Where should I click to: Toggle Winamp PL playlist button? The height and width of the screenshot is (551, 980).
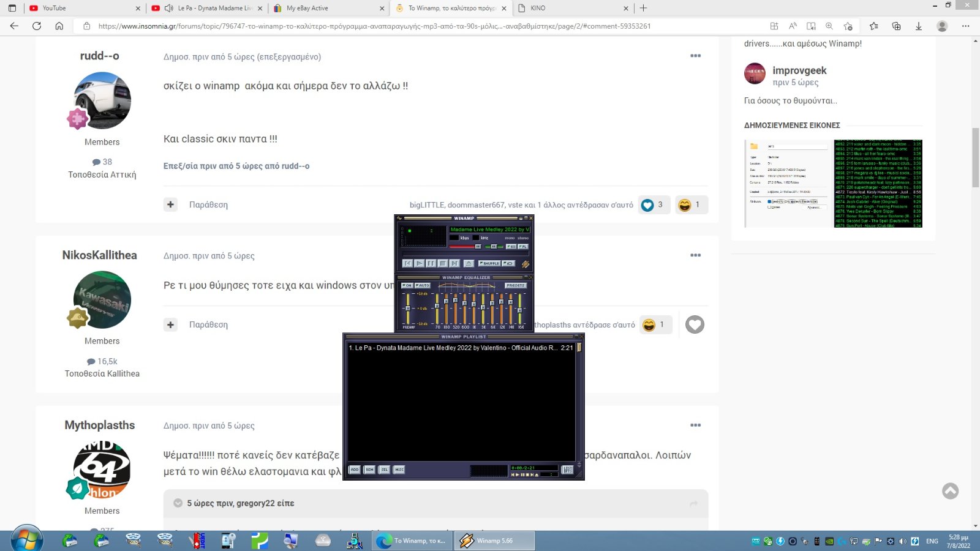tap(523, 247)
